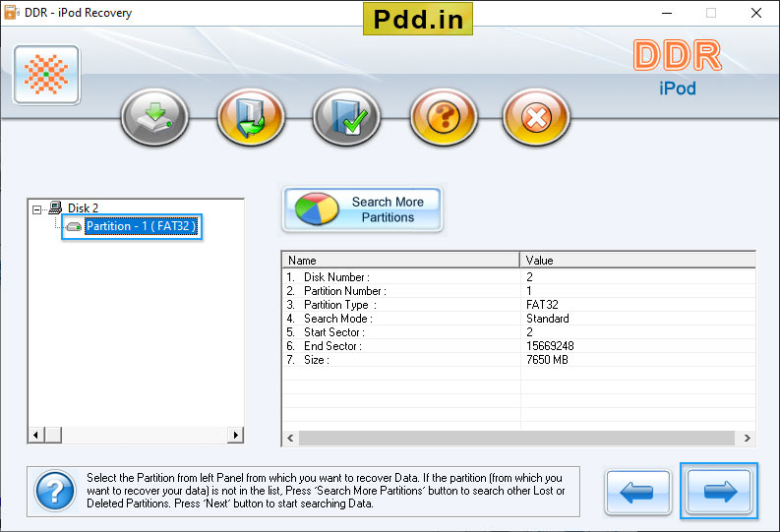Proceed with the right arrow Next button

coord(719,491)
